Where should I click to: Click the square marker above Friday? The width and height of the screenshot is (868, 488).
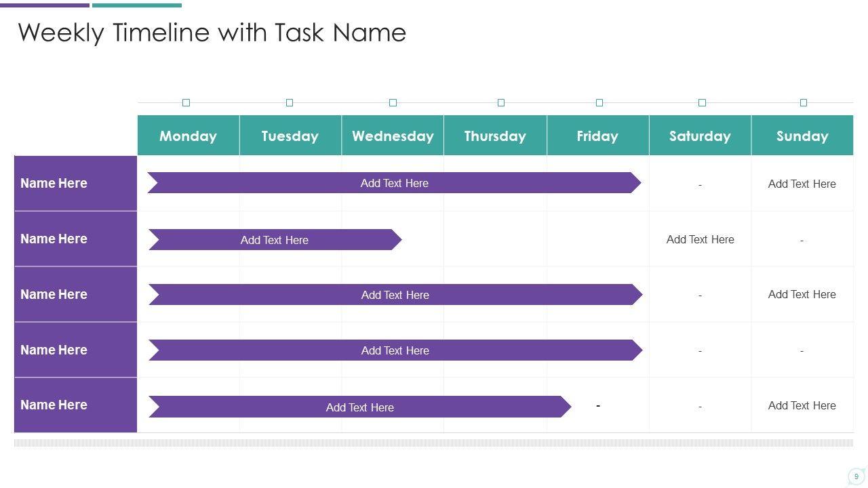(x=599, y=102)
